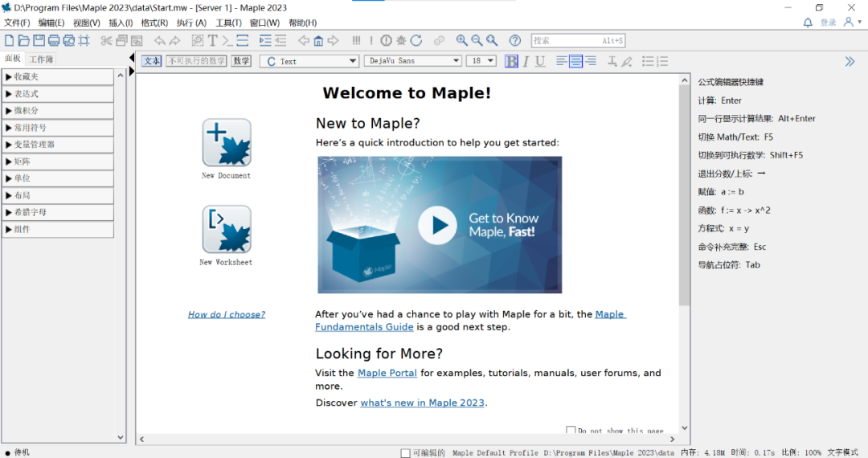Click the Paste icon
Screen dimensions: 868x458
tap(137, 40)
